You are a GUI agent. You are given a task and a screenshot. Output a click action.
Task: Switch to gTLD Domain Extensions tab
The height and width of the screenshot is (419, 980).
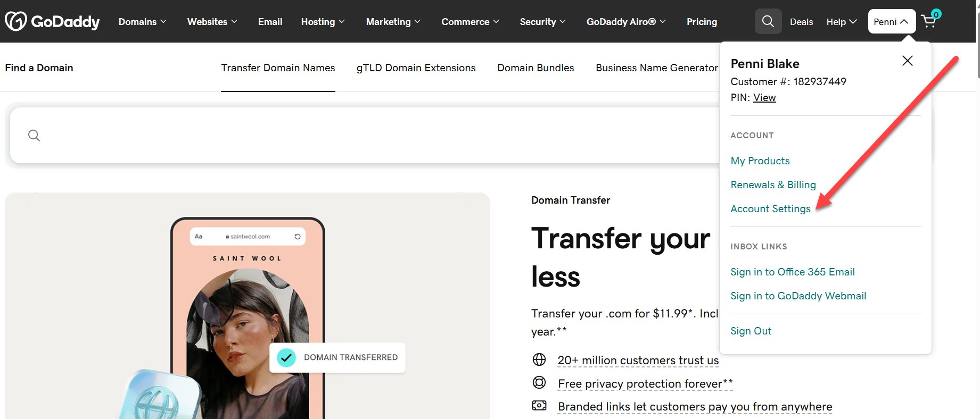416,68
